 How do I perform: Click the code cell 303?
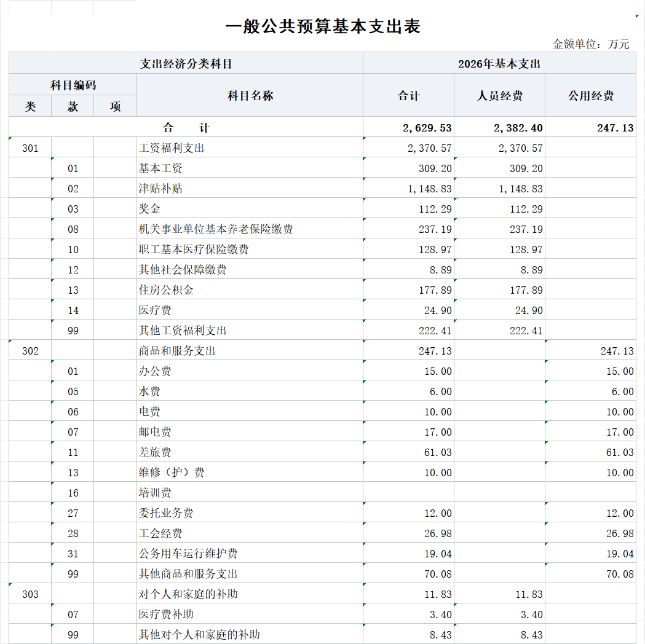31,594
